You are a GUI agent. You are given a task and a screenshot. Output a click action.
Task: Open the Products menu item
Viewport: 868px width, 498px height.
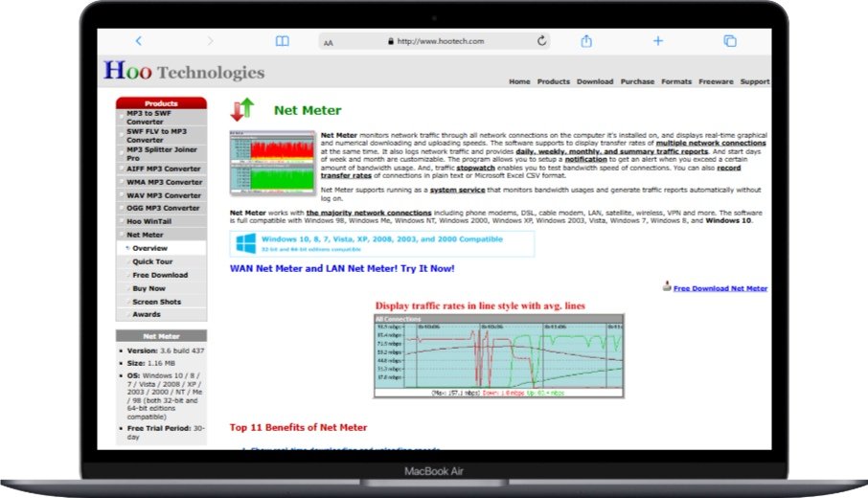(x=553, y=81)
